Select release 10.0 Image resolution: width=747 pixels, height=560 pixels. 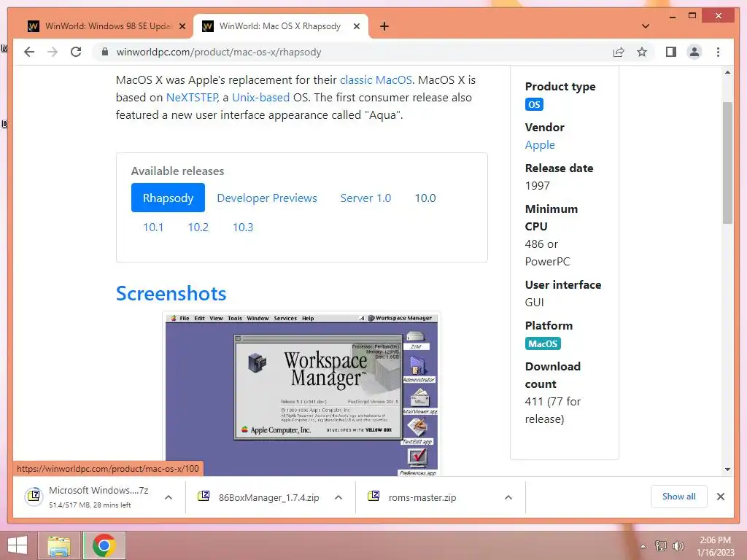click(425, 198)
